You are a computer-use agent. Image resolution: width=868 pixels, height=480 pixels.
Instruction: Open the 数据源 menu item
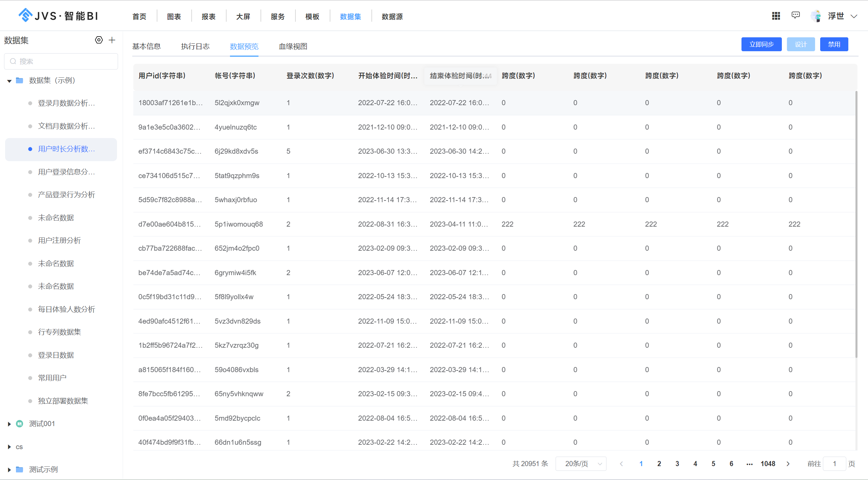click(x=391, y=16)
